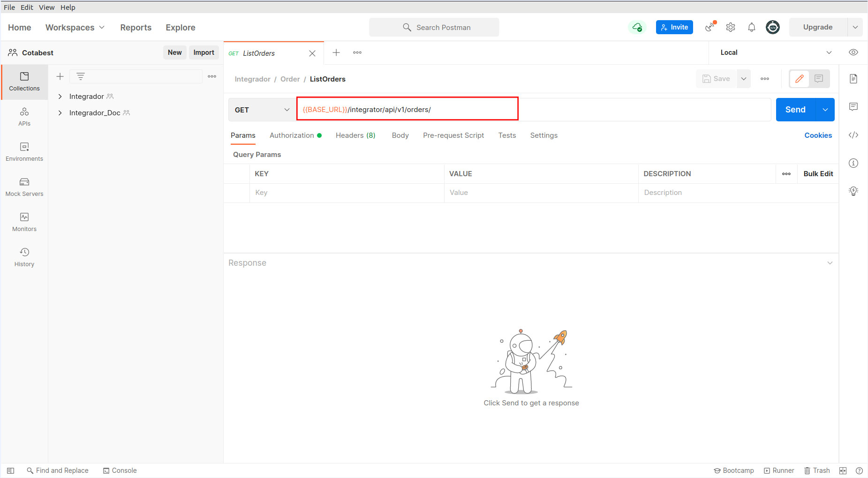The image size is (868, 478).
Task: Open the related requests lightbulb icon
Action: 853,191
